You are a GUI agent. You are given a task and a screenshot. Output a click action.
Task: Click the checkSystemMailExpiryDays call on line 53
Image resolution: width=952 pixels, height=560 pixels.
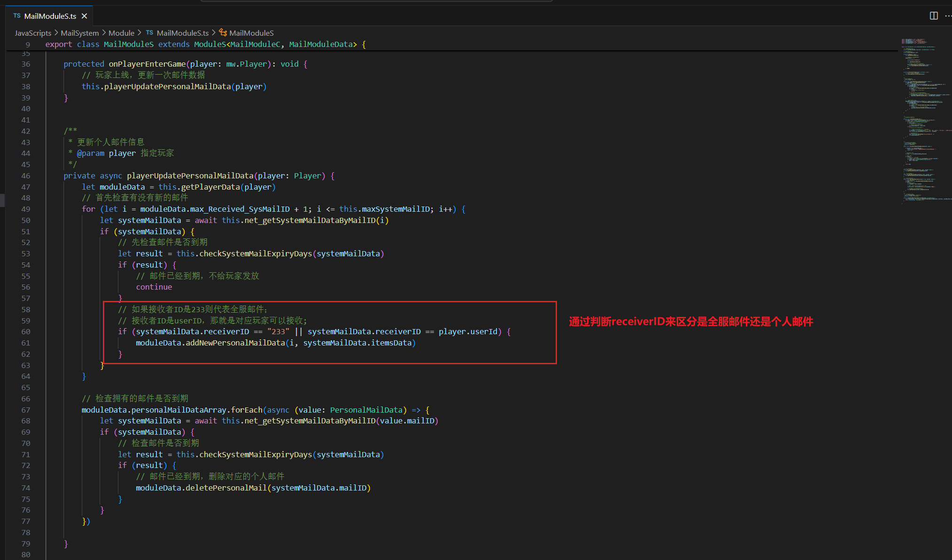[255, 253]
